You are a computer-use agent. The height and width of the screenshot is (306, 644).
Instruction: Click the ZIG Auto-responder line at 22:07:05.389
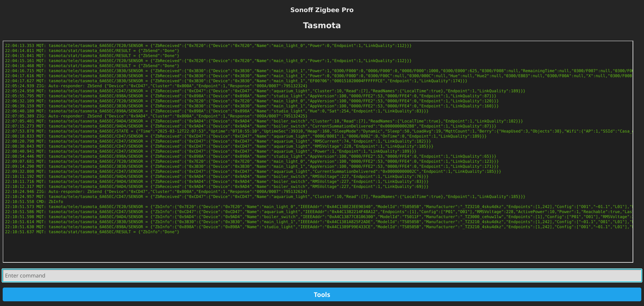[x=156, y=116]
